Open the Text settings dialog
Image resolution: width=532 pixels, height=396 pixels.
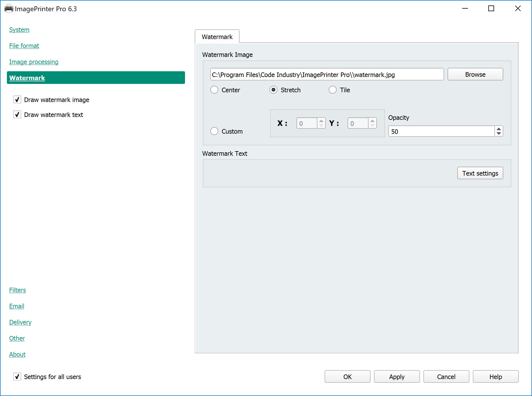click(480, 173)
